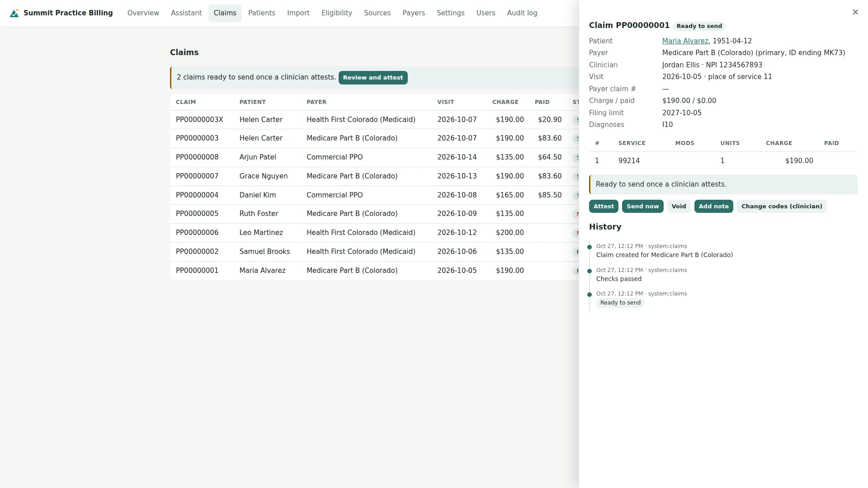The width and height of the screenshot is (868, 488).
Task: Click 'Claim created for Medicare Part B' history entry
Action: [x=664, y=255]
